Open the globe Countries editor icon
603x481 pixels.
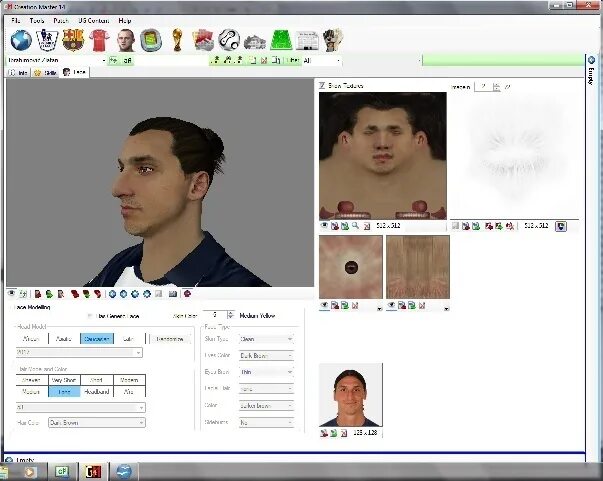pos(21,40)
